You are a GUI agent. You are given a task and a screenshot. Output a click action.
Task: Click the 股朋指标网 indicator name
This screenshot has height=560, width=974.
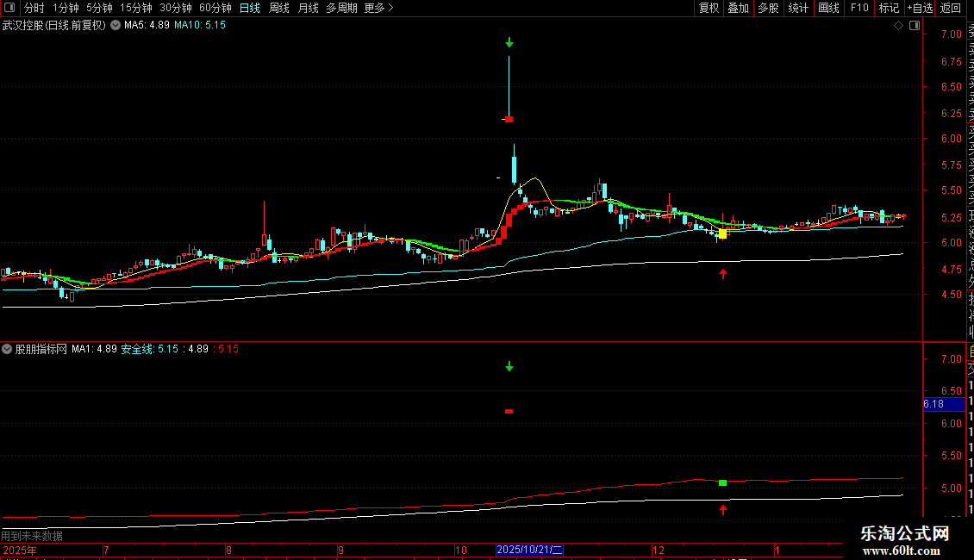click(41, 349)
